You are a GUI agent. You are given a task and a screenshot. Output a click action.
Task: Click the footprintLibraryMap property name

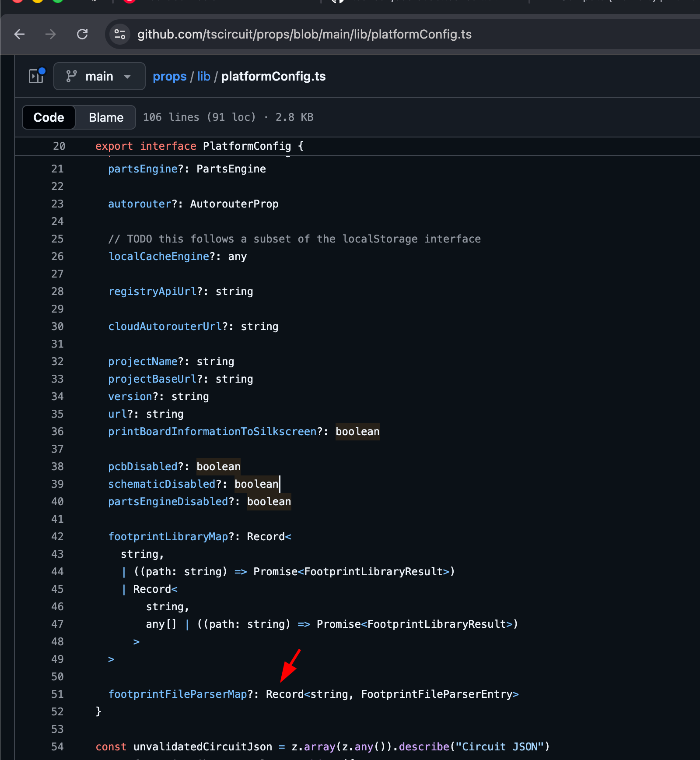click(x=168, y=537)
